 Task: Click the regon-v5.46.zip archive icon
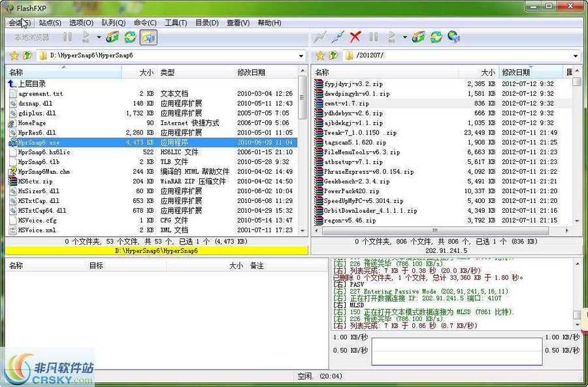[x=319, y=221]
